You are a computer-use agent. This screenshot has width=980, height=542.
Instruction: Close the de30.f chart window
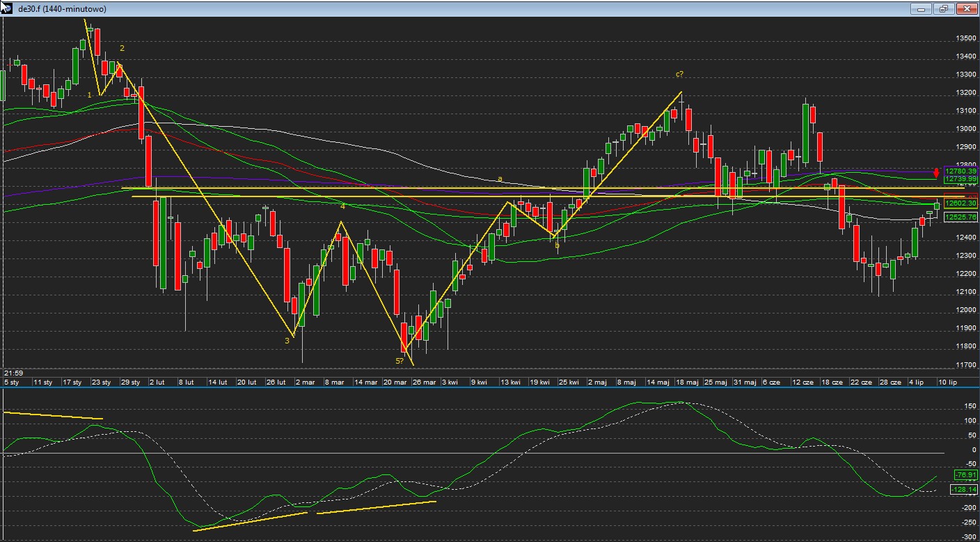tap(967, 9)
